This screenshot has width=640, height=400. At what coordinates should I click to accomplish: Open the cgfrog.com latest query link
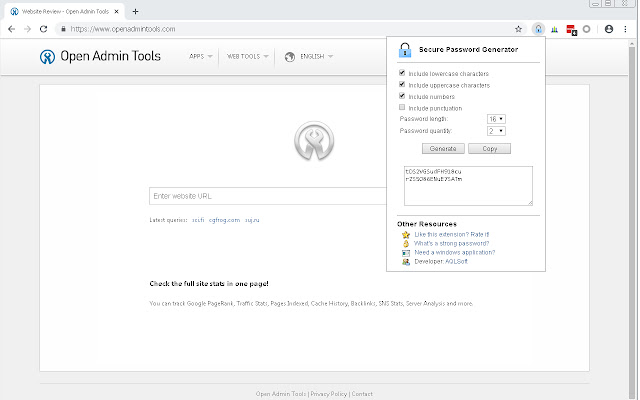tap(224, 220)
